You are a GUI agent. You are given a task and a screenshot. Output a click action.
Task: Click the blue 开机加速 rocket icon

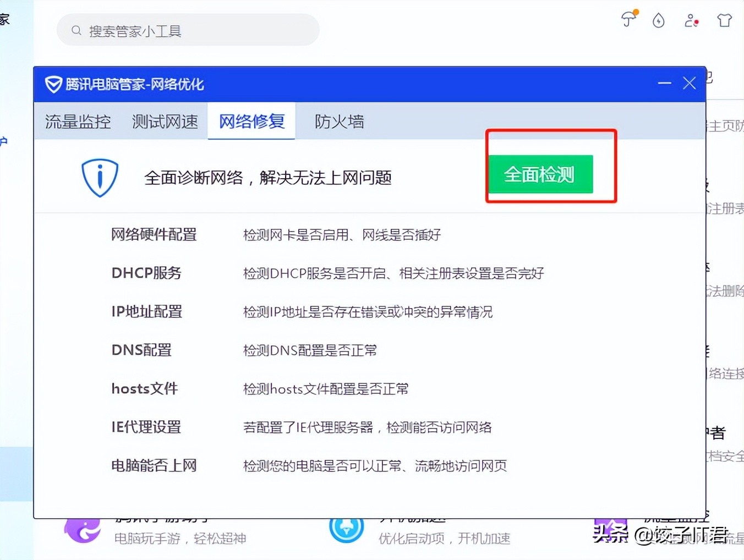click(346, 526)
